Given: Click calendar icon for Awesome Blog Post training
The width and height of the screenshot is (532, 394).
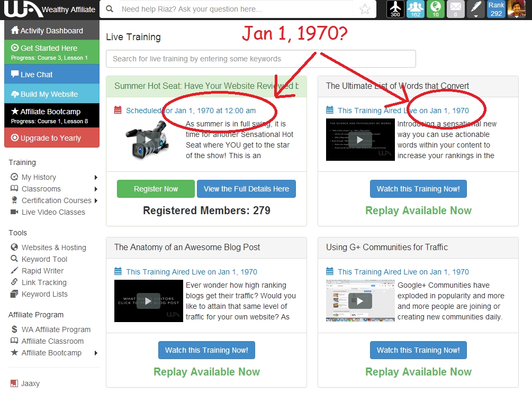Looking at the screenshot, I should tap(118, 271).
